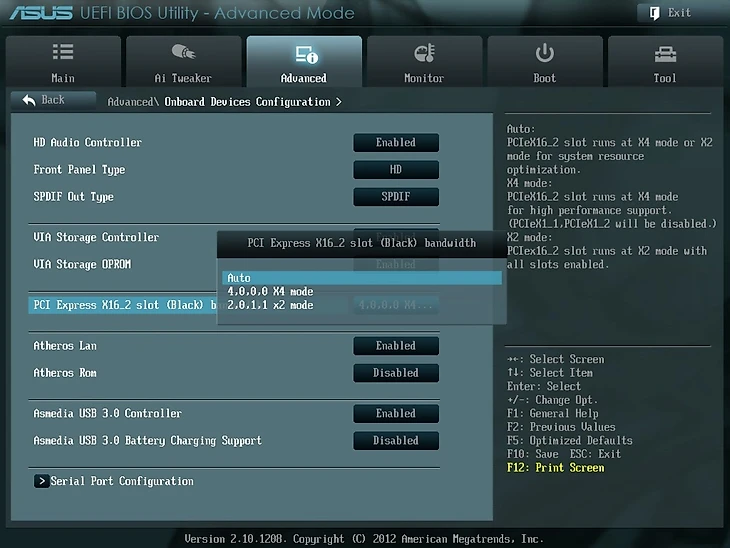This screenshot has height=548, width=730.
Task: Click the Serial Port Configuration arrow icon
Action: [x=41, y=481]
